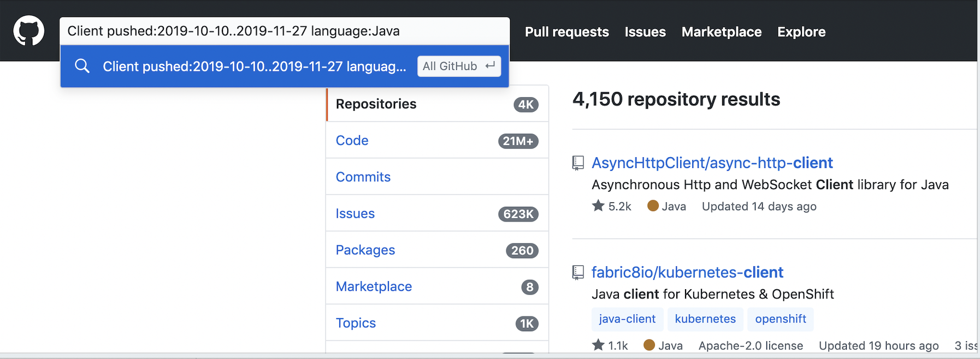Open AsyncHttpClient/async-http-client repository link
Image resolution: width=980 pixels, height=359 pixels.
[712, 163]
